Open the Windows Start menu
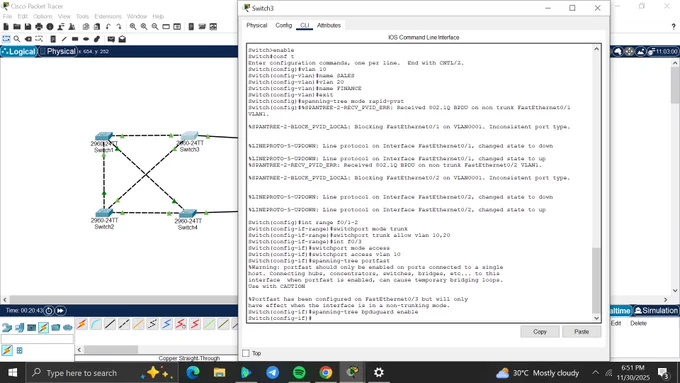The height and width of the screenshot is (383, 680). pyautogui.click(x=13, y=373)
